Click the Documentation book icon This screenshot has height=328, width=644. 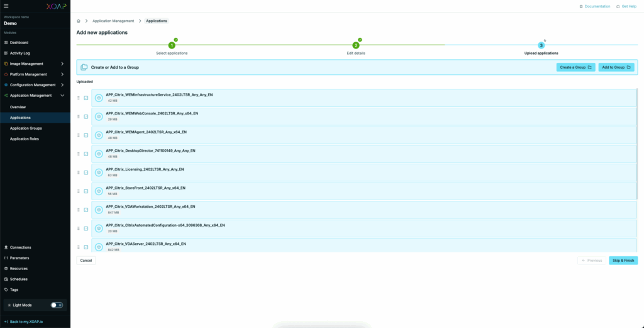[x=580, y=6]
